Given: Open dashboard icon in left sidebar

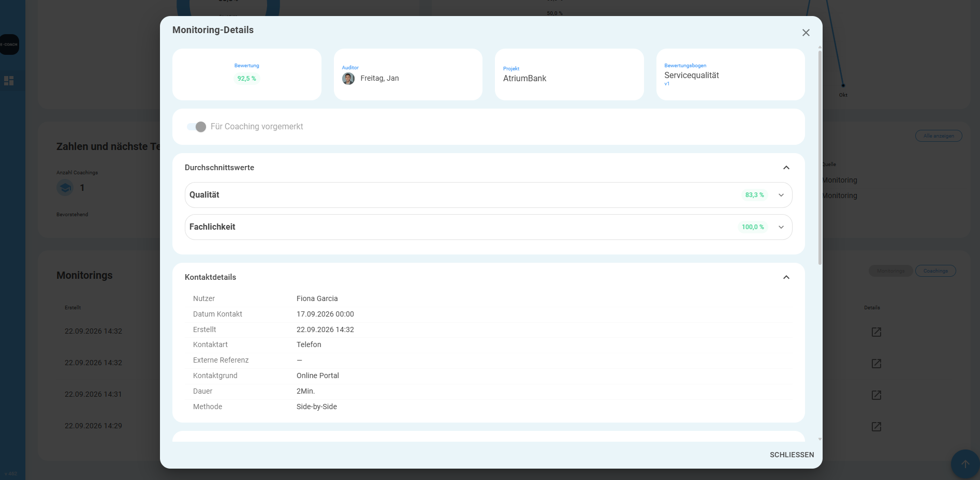Looking at the screenshot, I should pyautogui.click(x=9, y=81).
